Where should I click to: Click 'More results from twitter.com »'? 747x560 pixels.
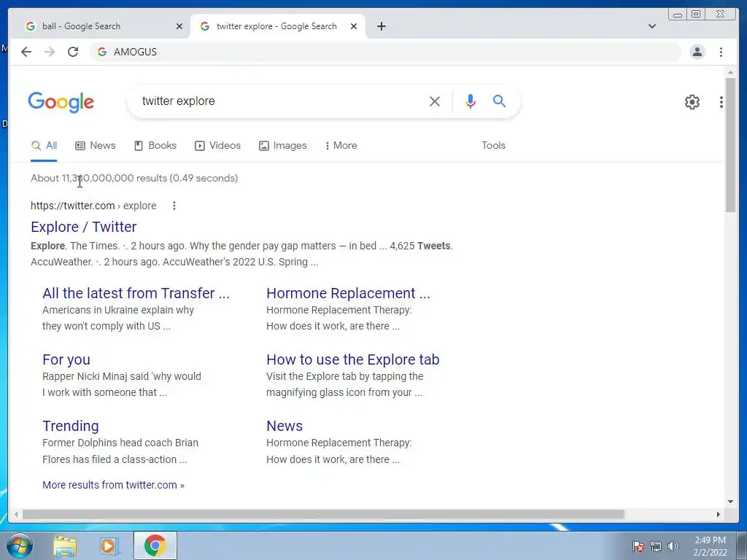coord(113,485)
